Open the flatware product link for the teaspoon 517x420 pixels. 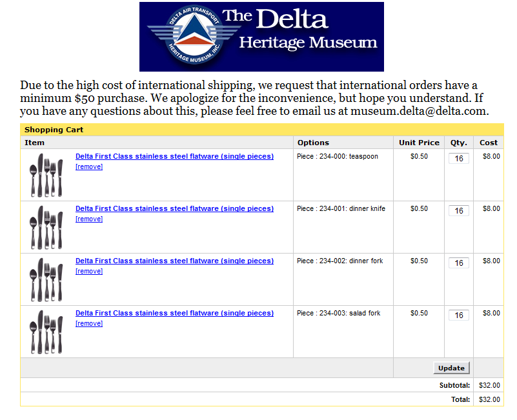pos(174,156)
